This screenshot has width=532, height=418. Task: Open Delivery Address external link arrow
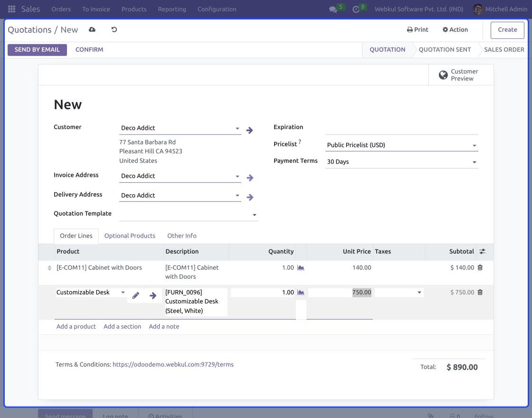tap(250, 197)
